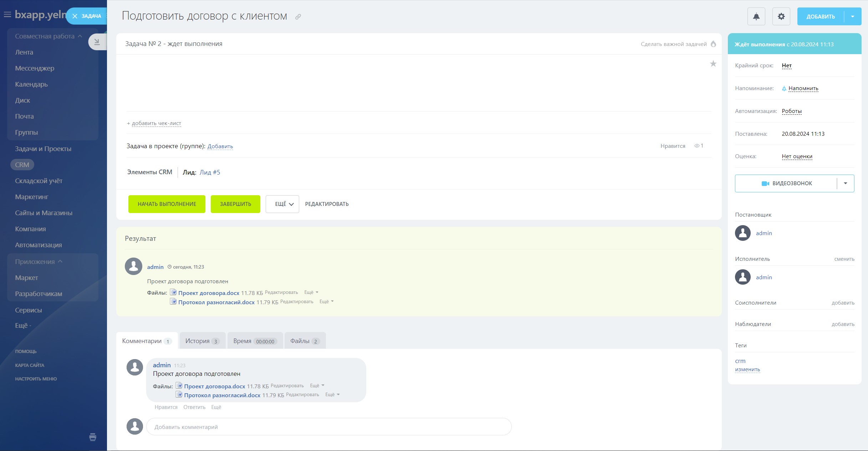
Task: Open dropdown arrow beside ВИДЕОЗВОНОК
Action: (x=845, y=183)
